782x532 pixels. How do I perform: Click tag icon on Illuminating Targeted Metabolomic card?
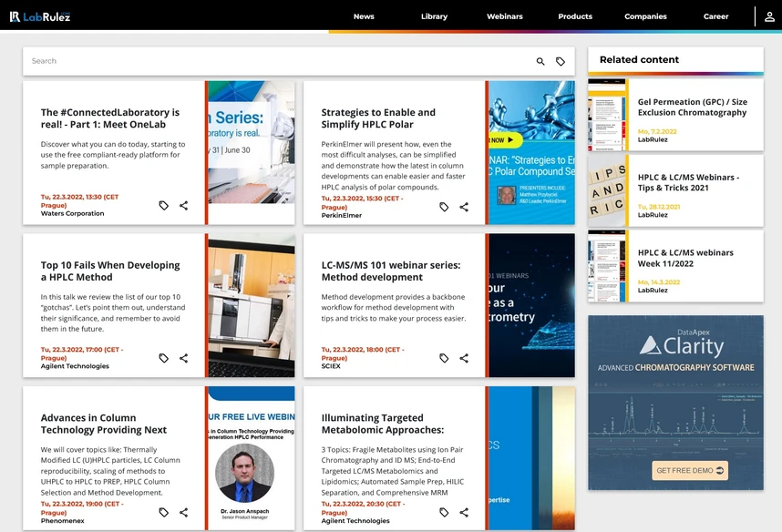444,512
